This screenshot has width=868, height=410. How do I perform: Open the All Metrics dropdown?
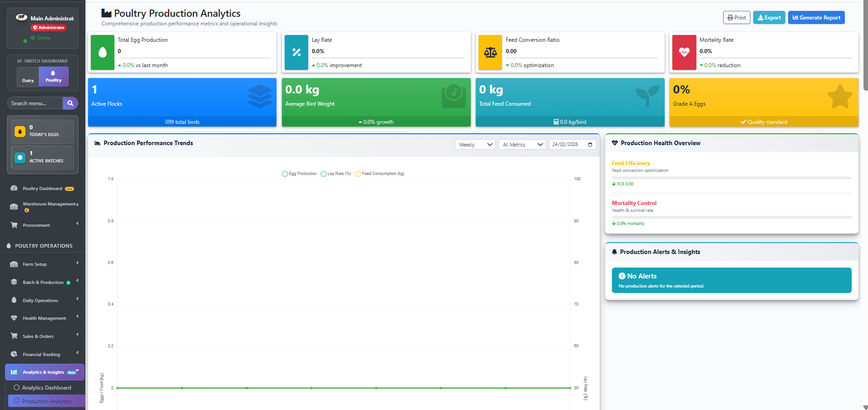(522, 144)
